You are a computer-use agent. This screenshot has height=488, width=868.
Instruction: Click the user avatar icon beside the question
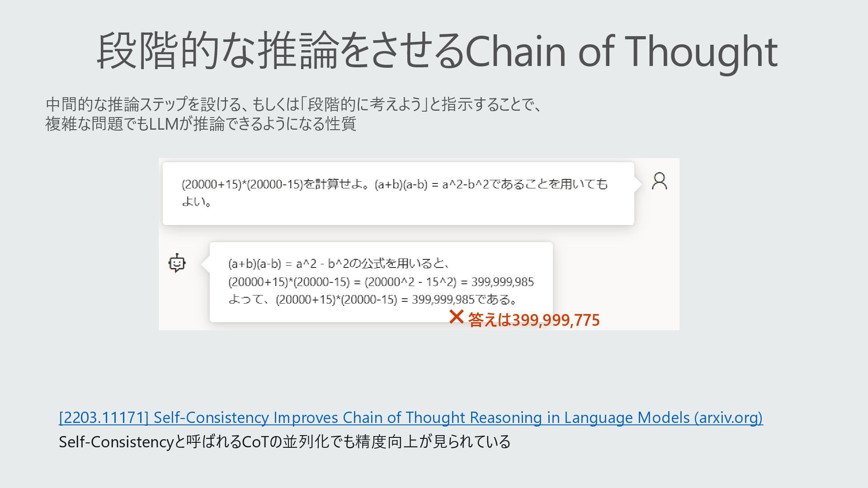point(660,181)
